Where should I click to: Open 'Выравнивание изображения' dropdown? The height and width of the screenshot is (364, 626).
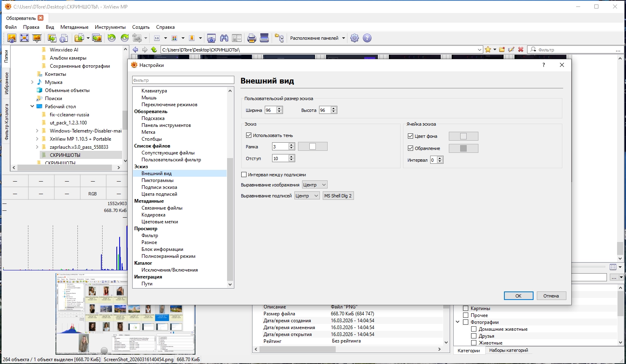314,185
